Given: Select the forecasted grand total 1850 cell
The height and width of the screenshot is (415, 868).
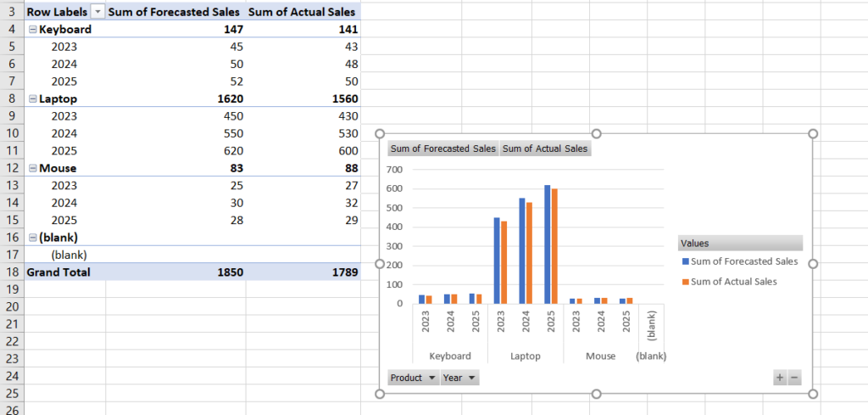Looking at the screenshot, I should tap(176, 272).
